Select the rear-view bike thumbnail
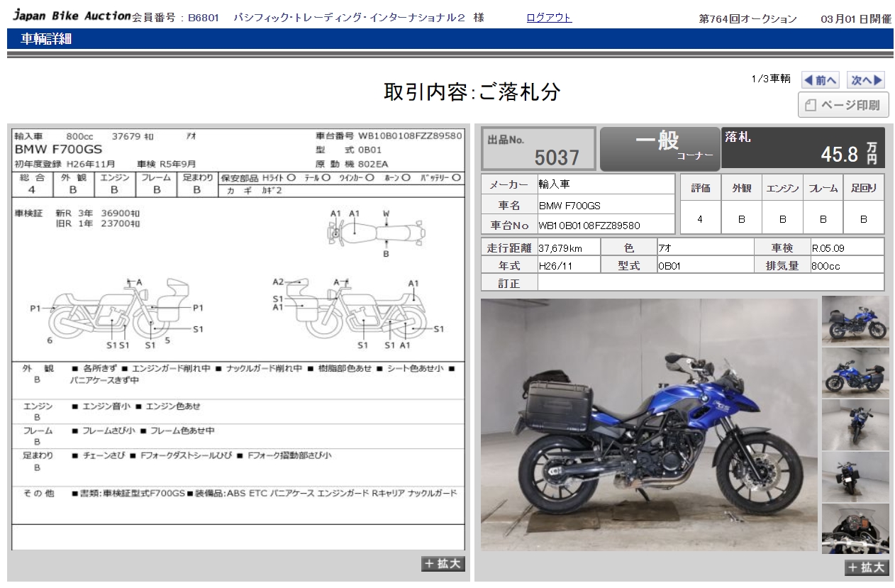 click(855, 477)
